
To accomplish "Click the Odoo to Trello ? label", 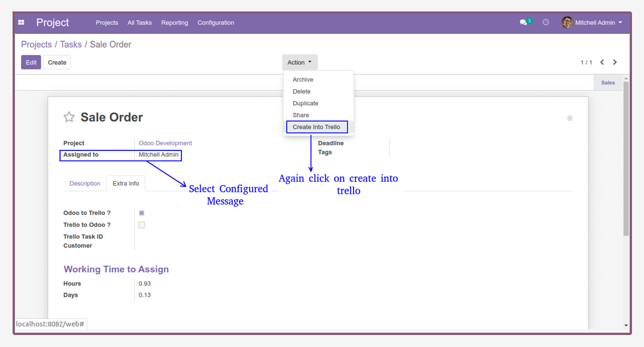I will pos(87,213).
